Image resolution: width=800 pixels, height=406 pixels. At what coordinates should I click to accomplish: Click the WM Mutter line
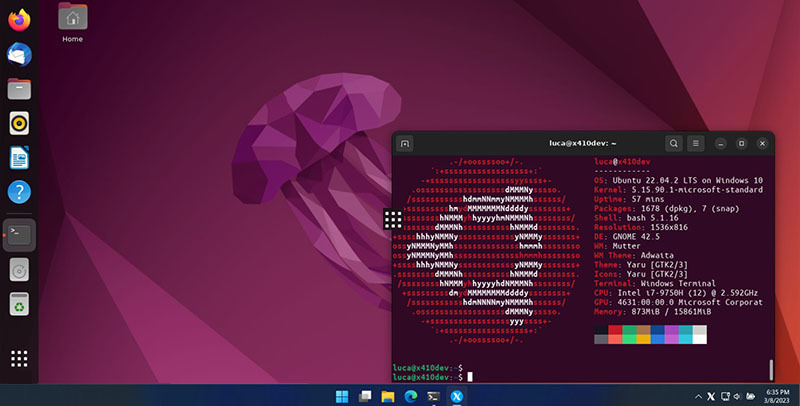617,246
